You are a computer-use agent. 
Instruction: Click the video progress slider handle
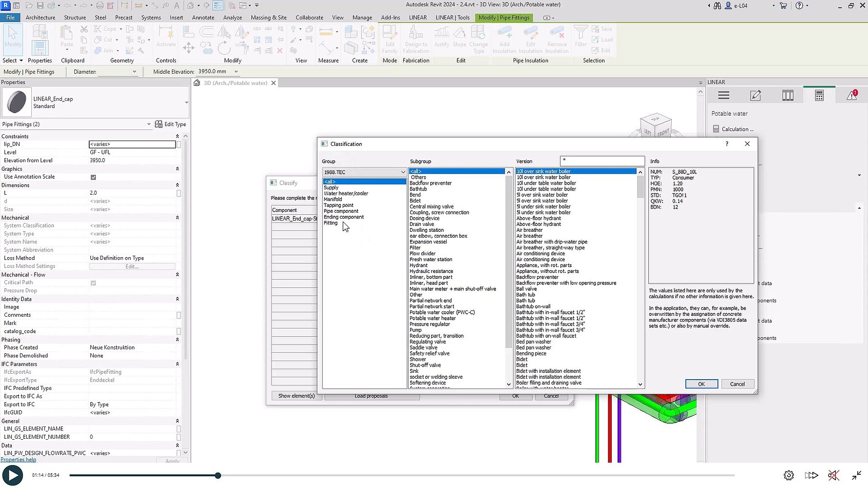[218, 475]
